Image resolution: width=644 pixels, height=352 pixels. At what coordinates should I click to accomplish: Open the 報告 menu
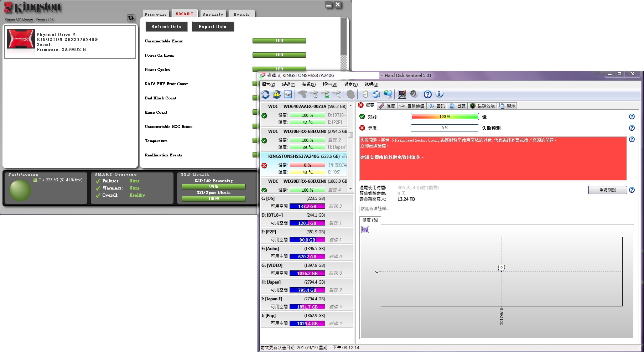tap(329, 84)
